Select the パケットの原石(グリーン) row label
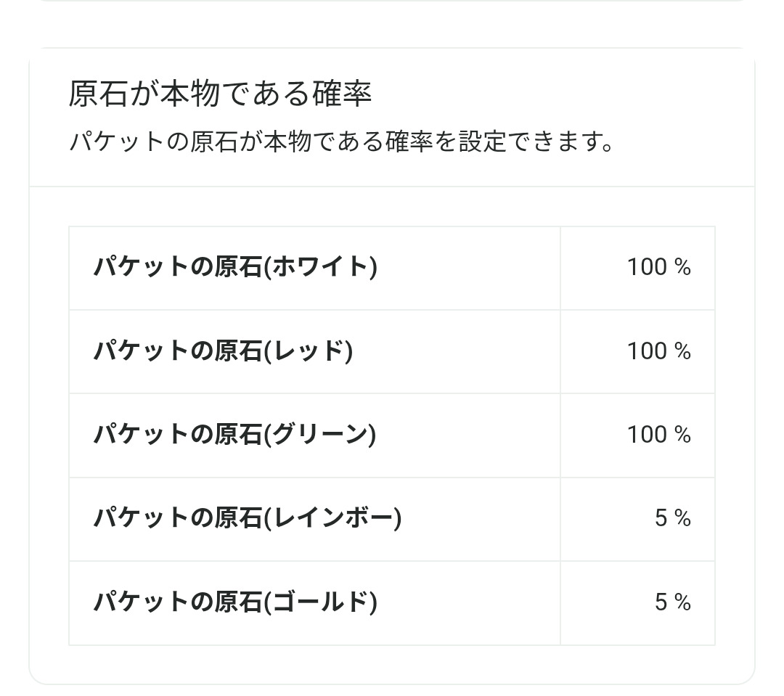The width and height of the screenshot is (784, 696). (234, 435)
